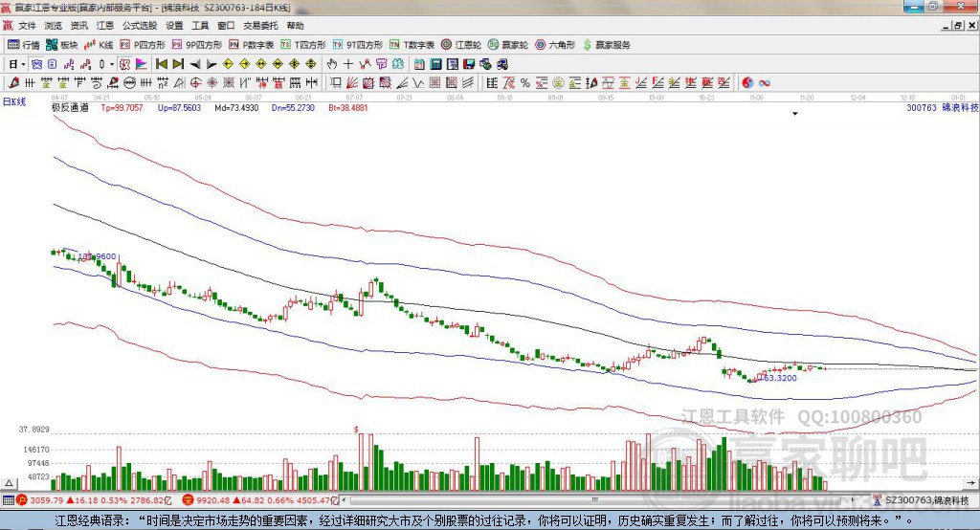Click the Tp=99.7057 value
Image resolution: width=980 pixels, height=530 pixels.
click(122, 107)
